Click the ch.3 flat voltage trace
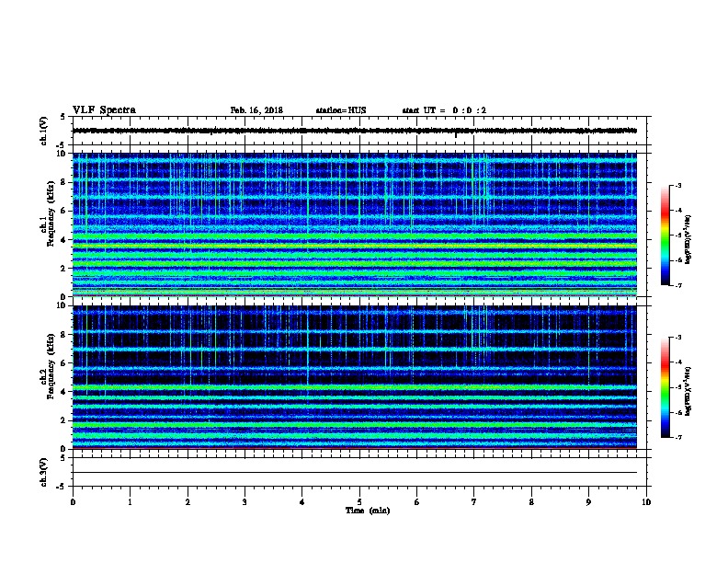Viewport: 728px width, 563px height. (x=355, y=473)
